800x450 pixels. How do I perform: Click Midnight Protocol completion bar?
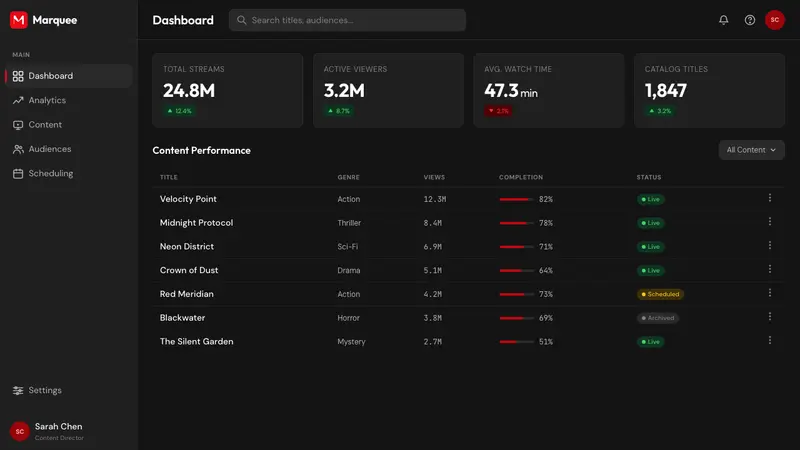(x=517, y=223)
